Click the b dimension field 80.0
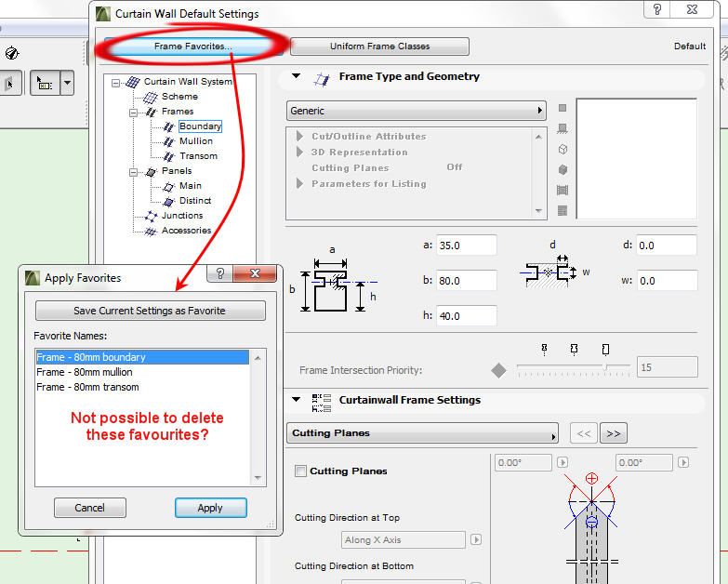The height and width of the screenshot is (584, 728). (466, 281)
